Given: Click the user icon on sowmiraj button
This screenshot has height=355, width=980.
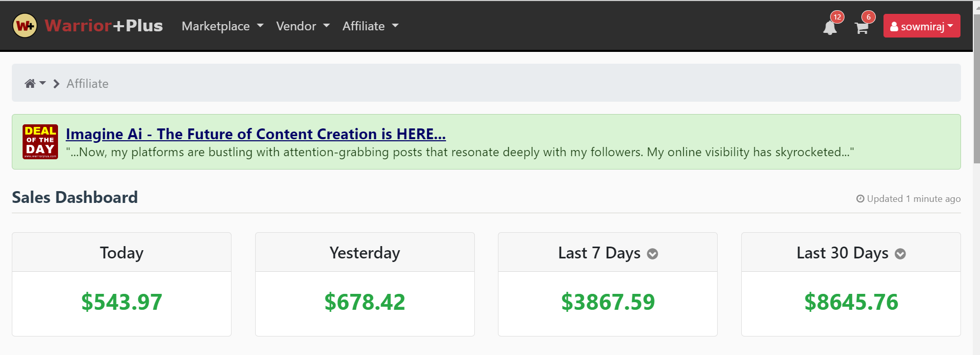Looking at the screenshot, I should (894, 27).
